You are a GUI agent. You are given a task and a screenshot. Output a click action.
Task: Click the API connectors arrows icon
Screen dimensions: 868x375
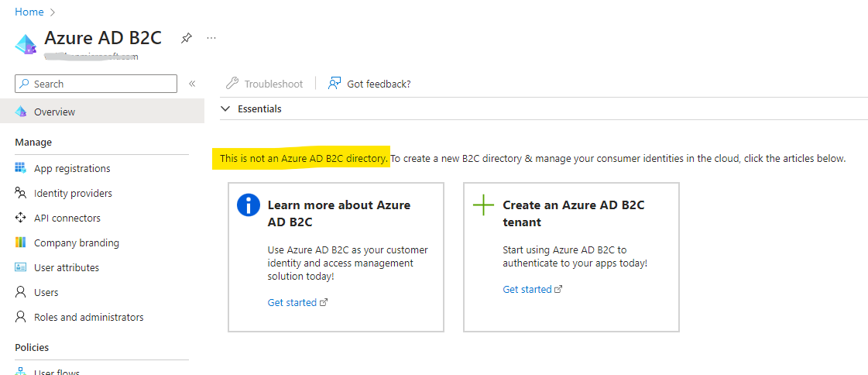point(20,218)
